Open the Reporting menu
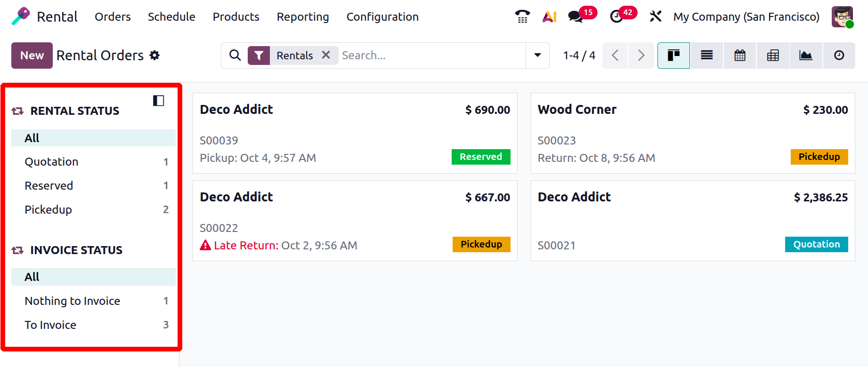Screen dimensions: 868x367 click(303, 17)
